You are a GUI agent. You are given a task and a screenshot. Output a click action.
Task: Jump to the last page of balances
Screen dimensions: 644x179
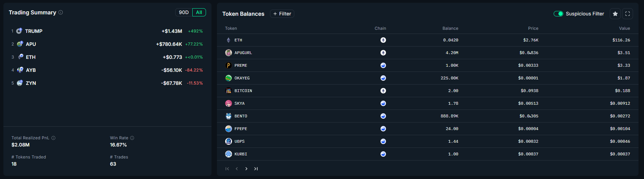coord(256,169)
